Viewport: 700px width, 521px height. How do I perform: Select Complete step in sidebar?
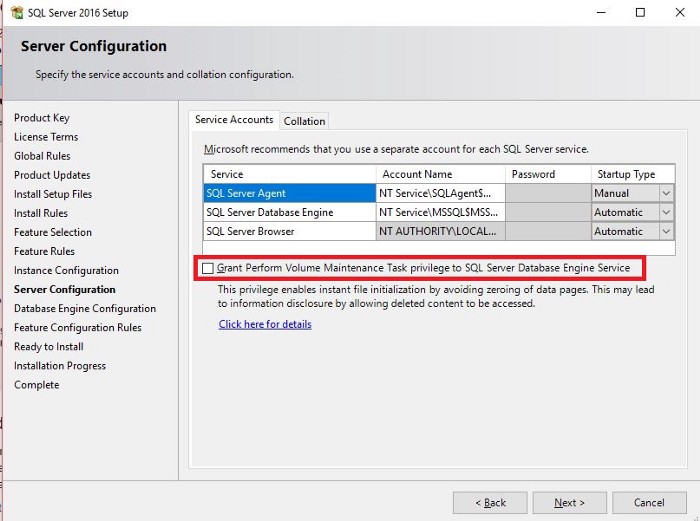pyautogui.click(x=36, y=385)
